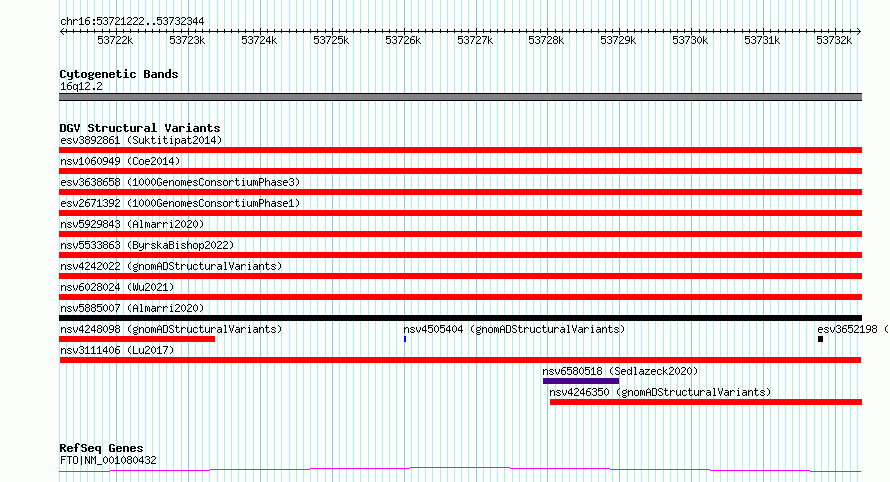Click the magenta FTO gene line

coord(460,470)
